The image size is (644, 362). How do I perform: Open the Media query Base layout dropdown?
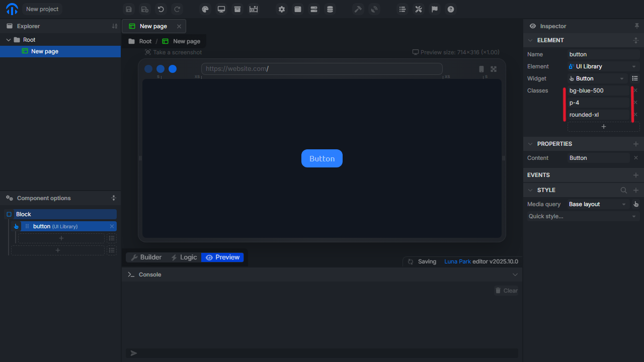click(x=598, y=204)
